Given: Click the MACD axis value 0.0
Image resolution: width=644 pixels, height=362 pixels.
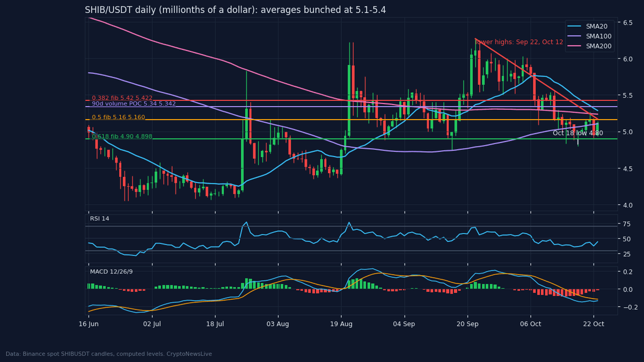Looking at the screenshot, I should [627, 290].
